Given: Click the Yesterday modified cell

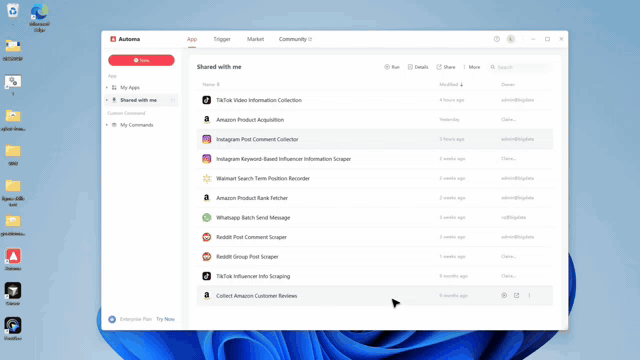Looking at the screenshot, I should coord(449,120).
